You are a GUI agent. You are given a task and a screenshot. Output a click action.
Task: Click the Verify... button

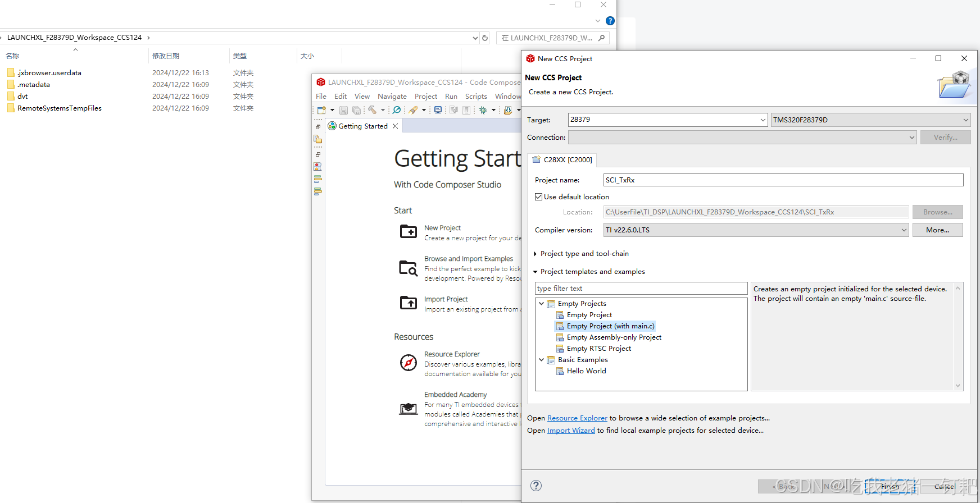coord(945,138)
